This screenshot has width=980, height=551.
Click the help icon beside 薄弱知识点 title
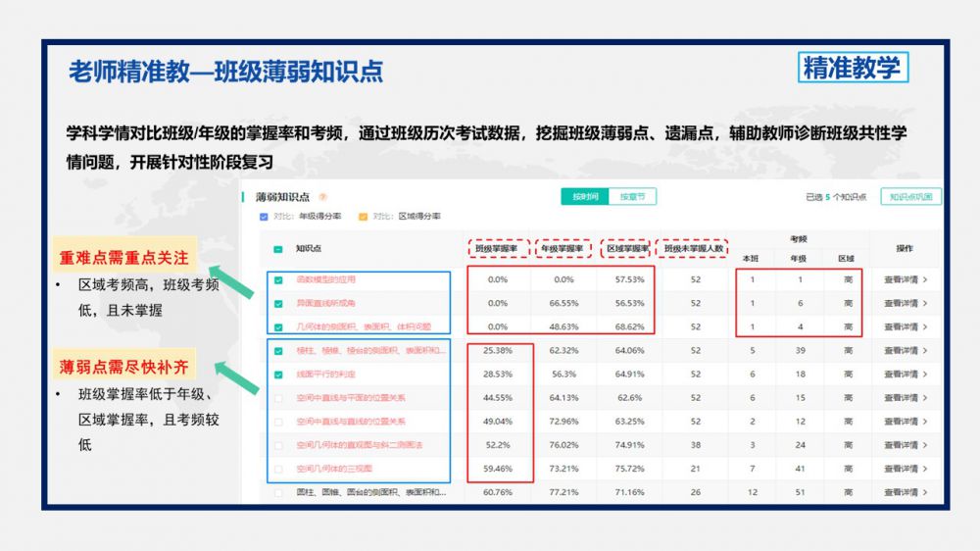(322, 197)
